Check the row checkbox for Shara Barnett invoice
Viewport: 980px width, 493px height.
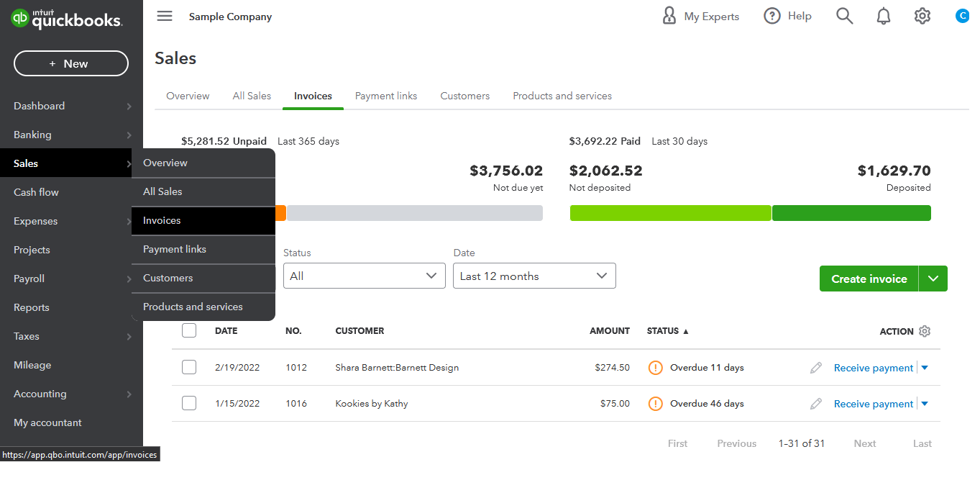pyautogui.click(x=188, y=367)
